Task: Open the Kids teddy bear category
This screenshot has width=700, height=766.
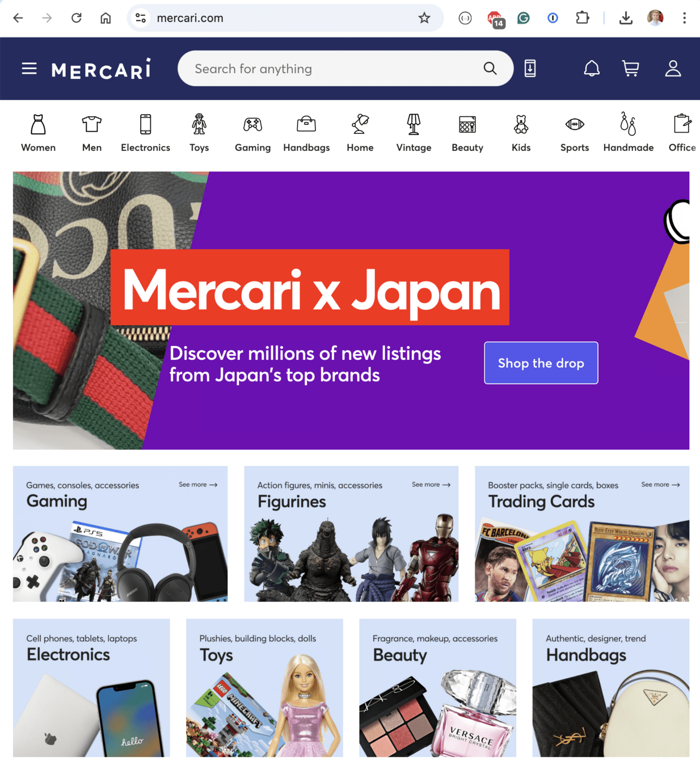Action: click(521, 124)
